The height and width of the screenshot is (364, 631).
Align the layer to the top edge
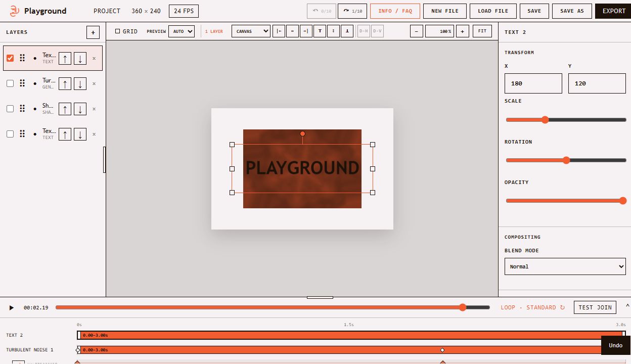tap(320, 31)
